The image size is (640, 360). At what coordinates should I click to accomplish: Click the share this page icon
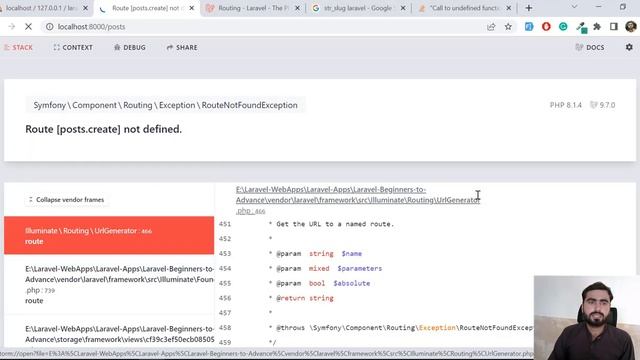tap(491, 27)
